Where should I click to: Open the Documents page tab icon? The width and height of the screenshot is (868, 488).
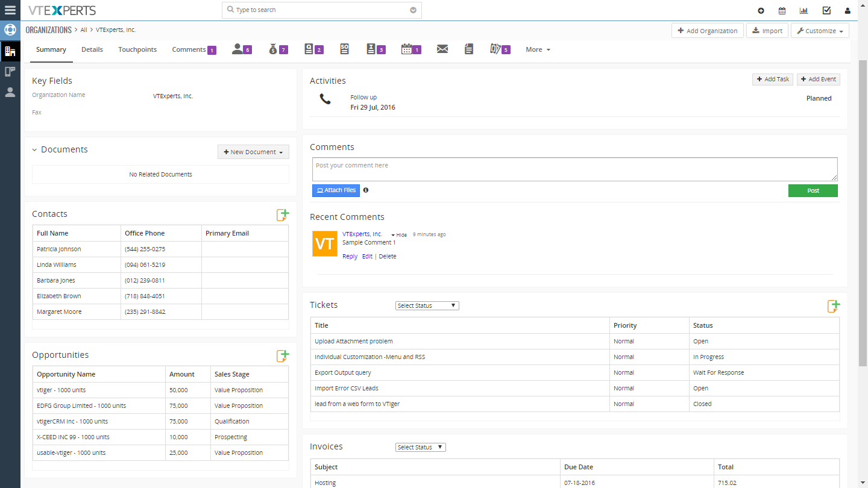[x=469, y=49]
